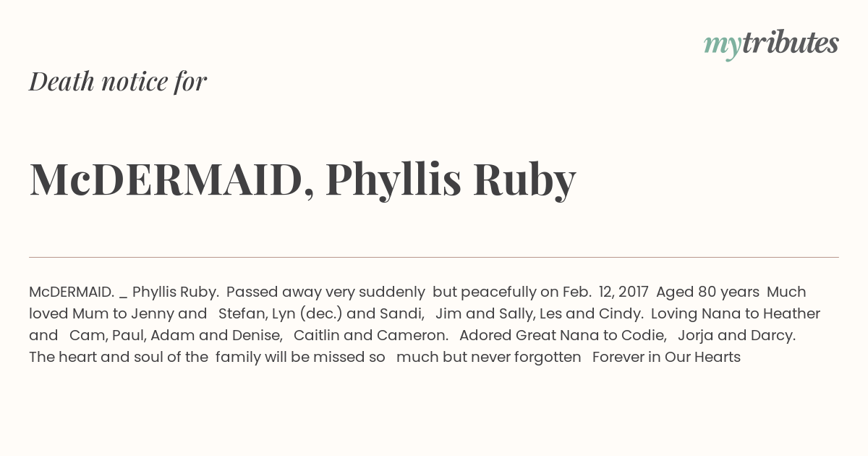Click the date "Feb. 12, 2017" text
Viewport: 868px width, 456px height.
tap(605, 292)
